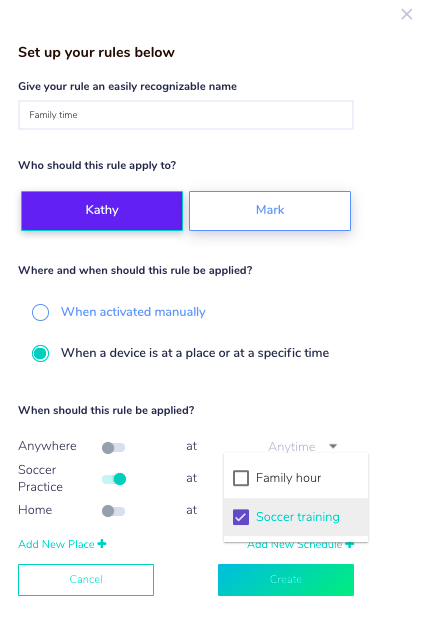Check the Family hour checkbox
This screenshot has width=432, height=625.
pos(241,478)
